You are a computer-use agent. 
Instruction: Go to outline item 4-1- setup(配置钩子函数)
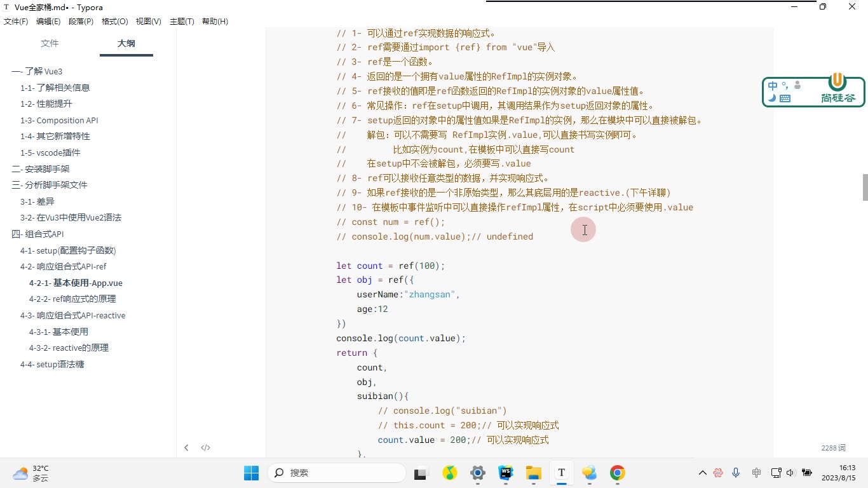[68, 250]
